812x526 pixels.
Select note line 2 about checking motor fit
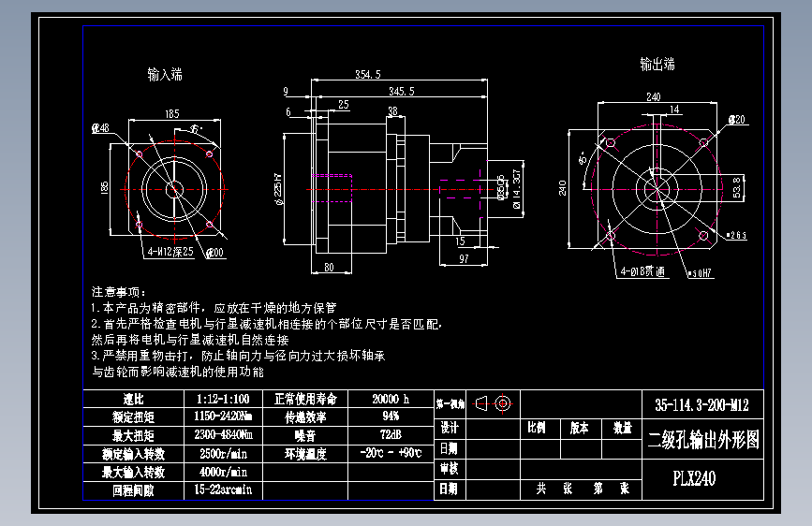pos(267,324)
